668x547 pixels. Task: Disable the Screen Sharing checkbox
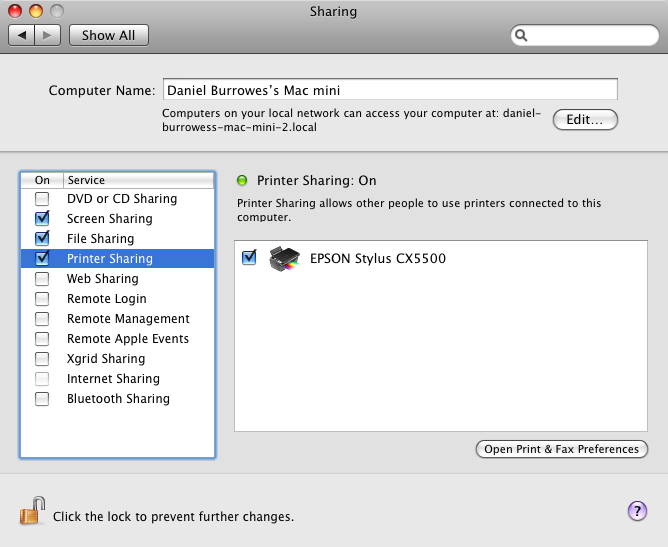tap(42, 219)
